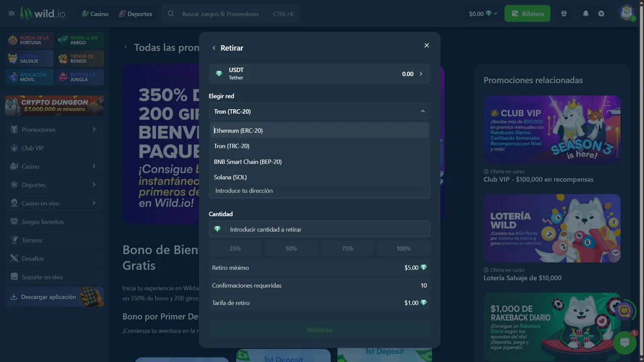
Task: Open Juegos favoritos in sidebar
Action: 55,222
